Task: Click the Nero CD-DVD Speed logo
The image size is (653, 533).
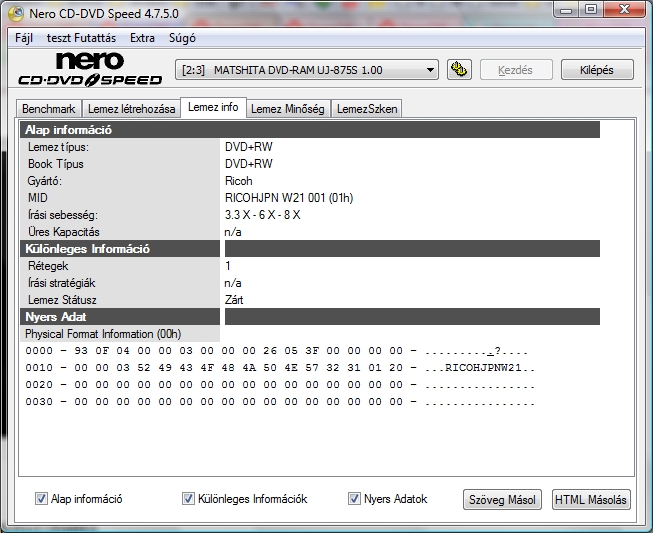Action: pos(90,69)
